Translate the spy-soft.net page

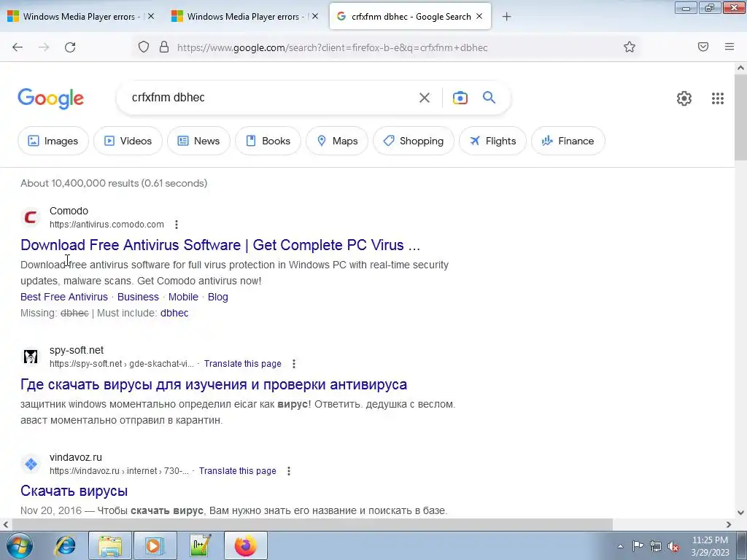(x=242, y=364)
